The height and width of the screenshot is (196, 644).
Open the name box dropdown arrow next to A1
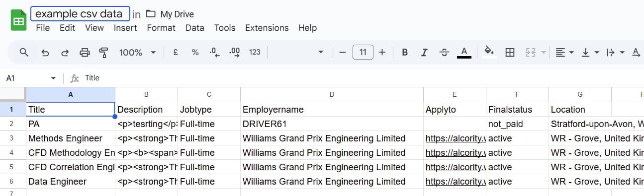(x=53, y=78)
